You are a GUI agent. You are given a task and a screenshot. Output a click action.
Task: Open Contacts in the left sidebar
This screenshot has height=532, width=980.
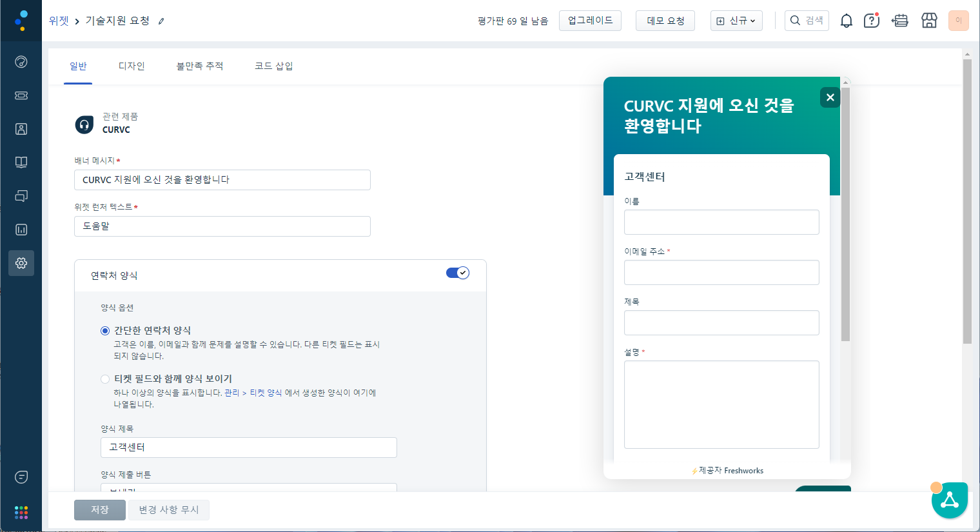(x=21, y=129)
